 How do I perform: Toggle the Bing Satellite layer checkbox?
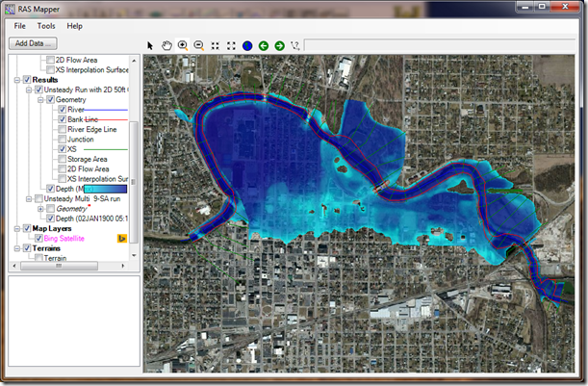[38, 238]
